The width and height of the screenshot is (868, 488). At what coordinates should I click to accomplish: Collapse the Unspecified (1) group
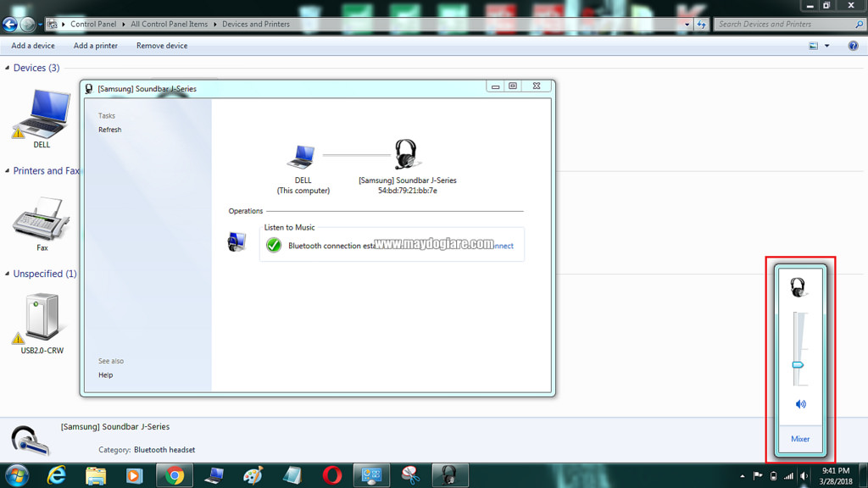[x=7, y=274]
